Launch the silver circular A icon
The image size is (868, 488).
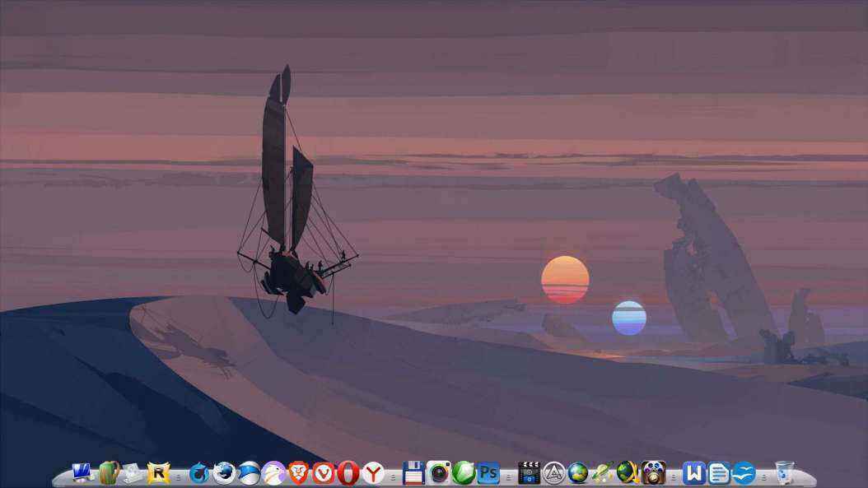(x=553, y=474)
